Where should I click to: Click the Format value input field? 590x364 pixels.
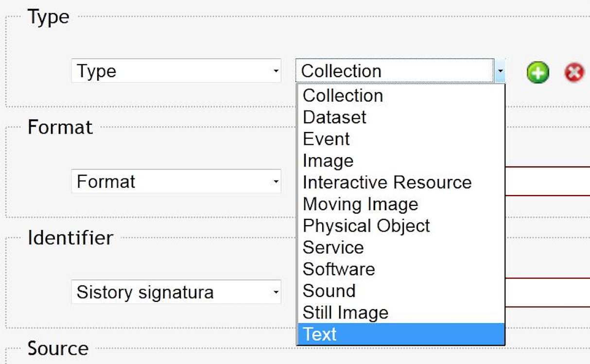click(x=547, y=182)
